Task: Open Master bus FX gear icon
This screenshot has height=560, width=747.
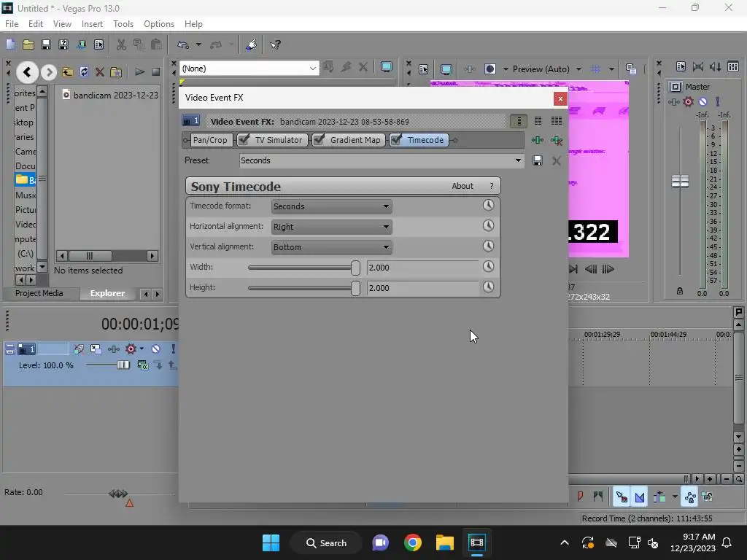Action: pyautogui.click(x=688, y=101)
